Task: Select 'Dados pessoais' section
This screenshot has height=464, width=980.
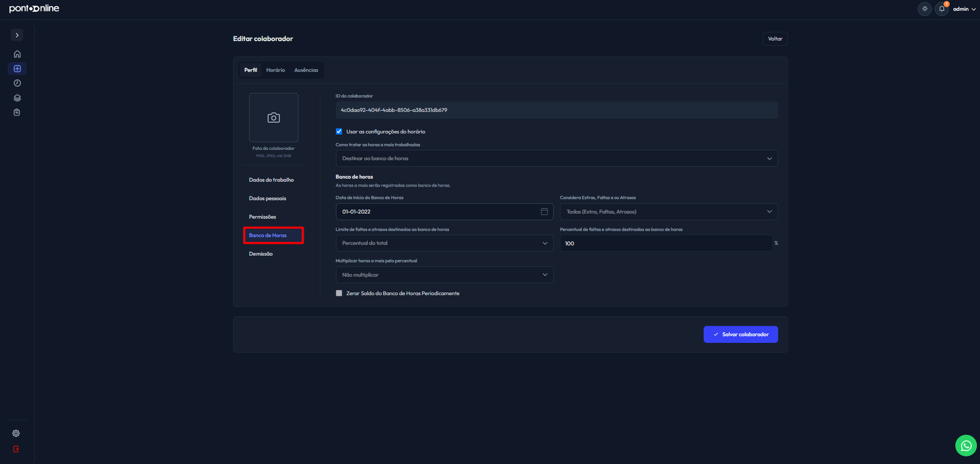Action: click(x=268, y=198)
